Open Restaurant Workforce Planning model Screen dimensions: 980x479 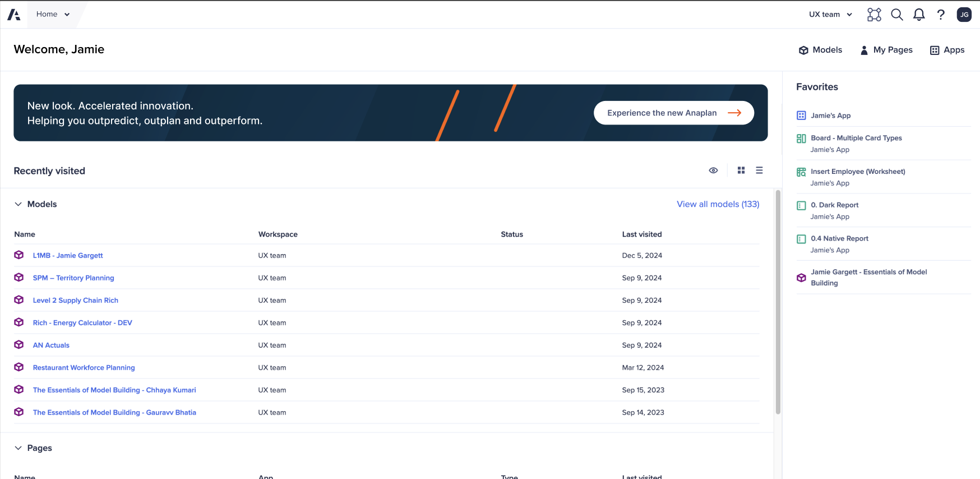pos(84,367)
